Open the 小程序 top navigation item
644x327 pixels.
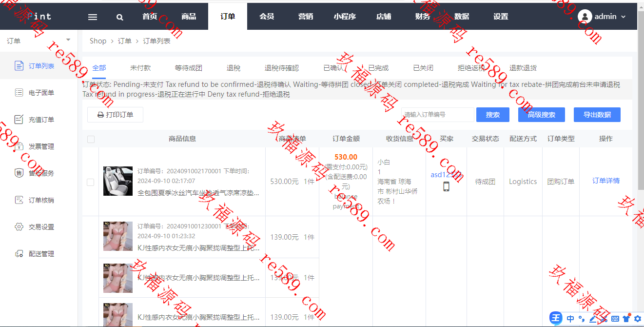pos(345,17)
